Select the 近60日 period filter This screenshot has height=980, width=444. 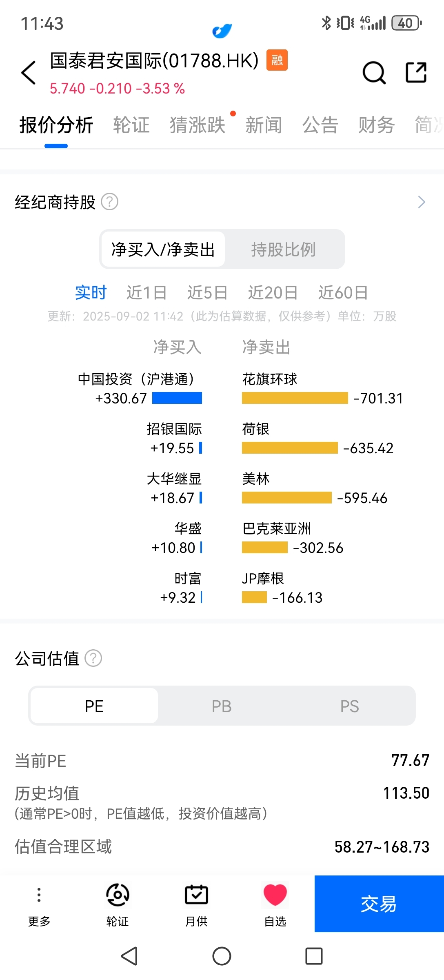point(343,293)
